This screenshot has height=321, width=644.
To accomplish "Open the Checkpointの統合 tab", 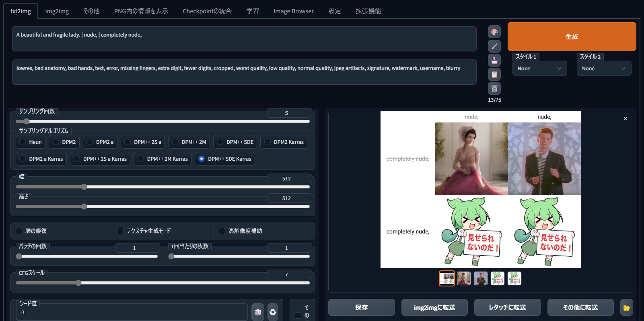I will (x=207, y=11).
